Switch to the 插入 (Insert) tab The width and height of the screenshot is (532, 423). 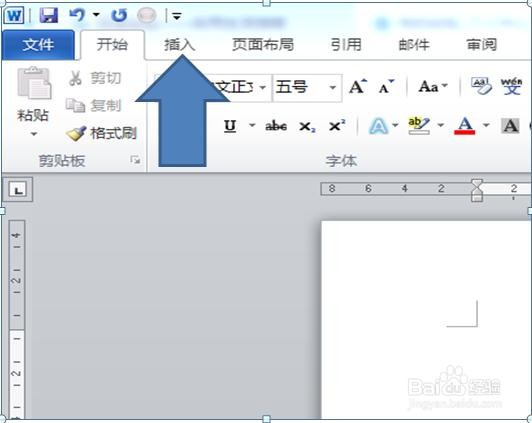[x=179, y=45]
